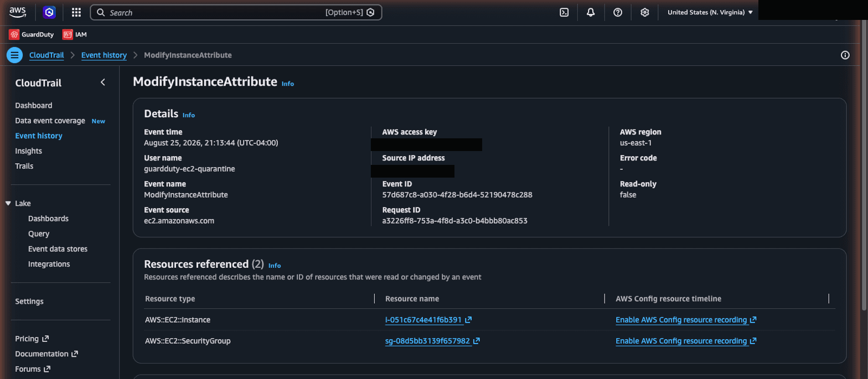
Task: Open the services grid menu
Action: (x=76, y=12)
